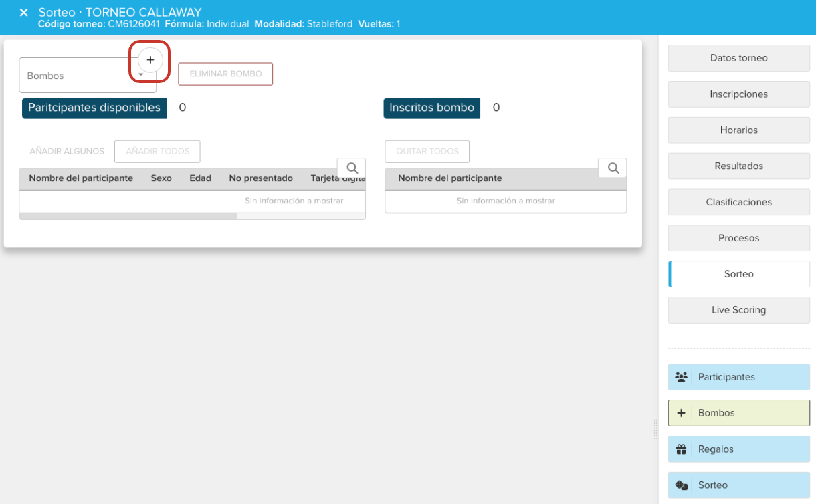
Task: Open the Live Scoring section
Action: 738,310
